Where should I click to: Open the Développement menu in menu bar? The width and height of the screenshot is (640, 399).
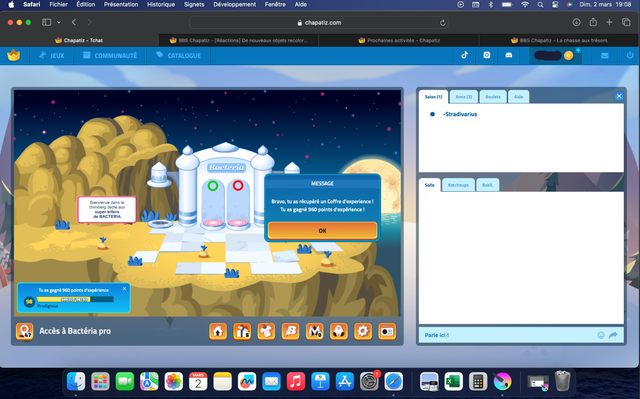[x=235, y=4]
